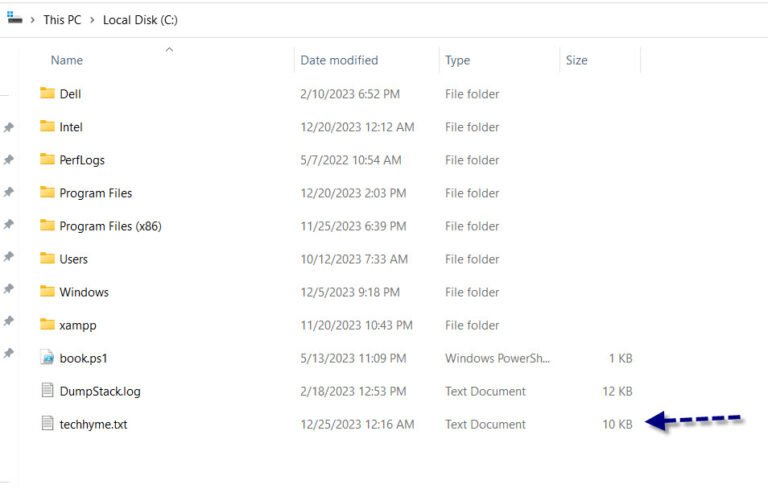Click the PC icon in address bar
The width and height of the screenshot is (768, 489).
click(x=15, y=18)
